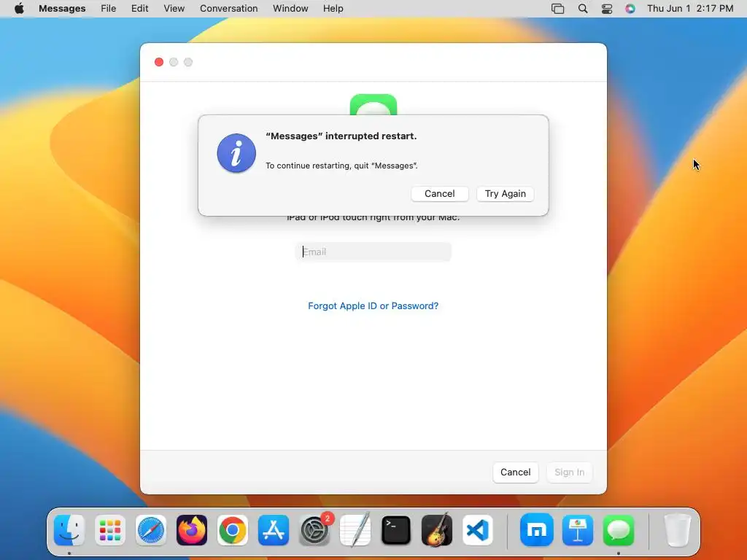Launch Terminal from the Dock
The image size is (747, 560).
(x=396, y=530)
